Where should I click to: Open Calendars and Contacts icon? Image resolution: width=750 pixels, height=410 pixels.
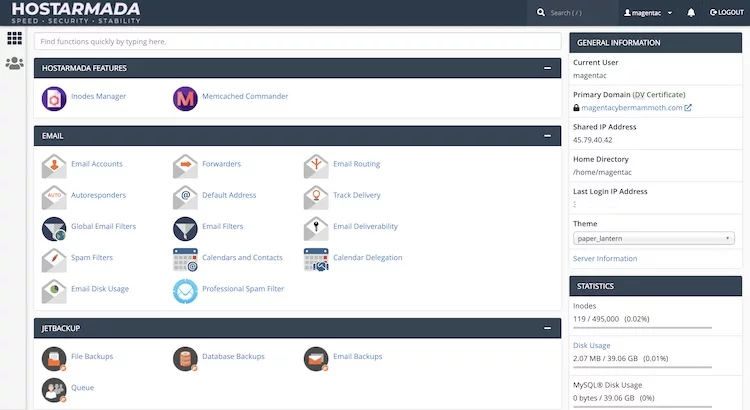pyautogui.click(x=185, y=260)
